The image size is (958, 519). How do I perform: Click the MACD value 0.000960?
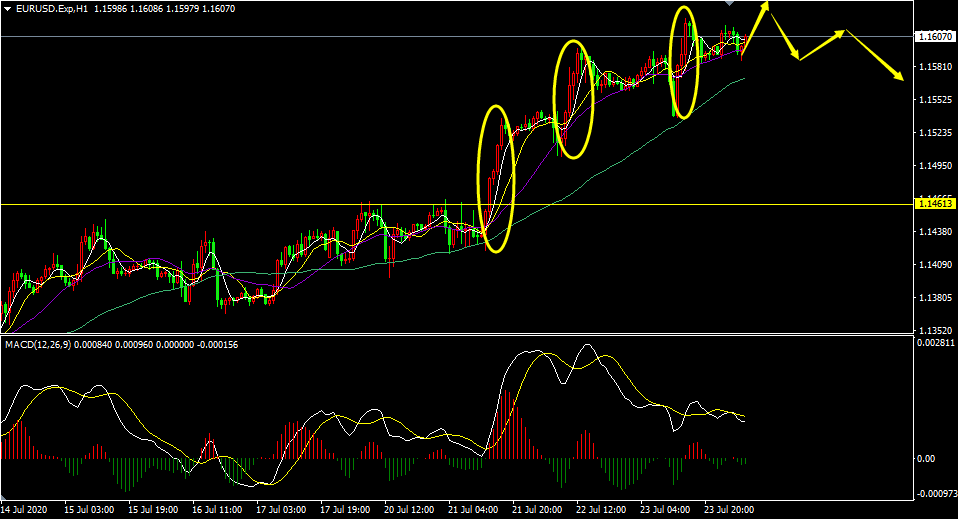point(134,345)
